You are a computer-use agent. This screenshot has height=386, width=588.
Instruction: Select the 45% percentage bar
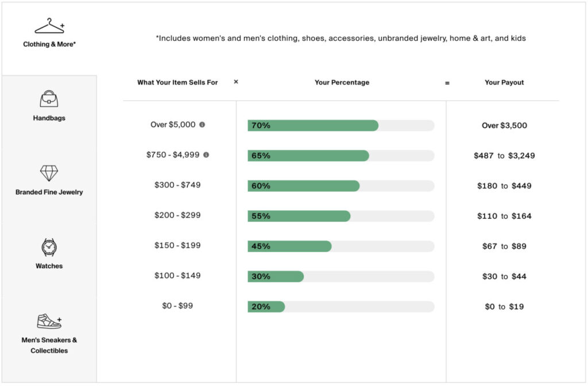pyautogui.click(x=341, y=246)
